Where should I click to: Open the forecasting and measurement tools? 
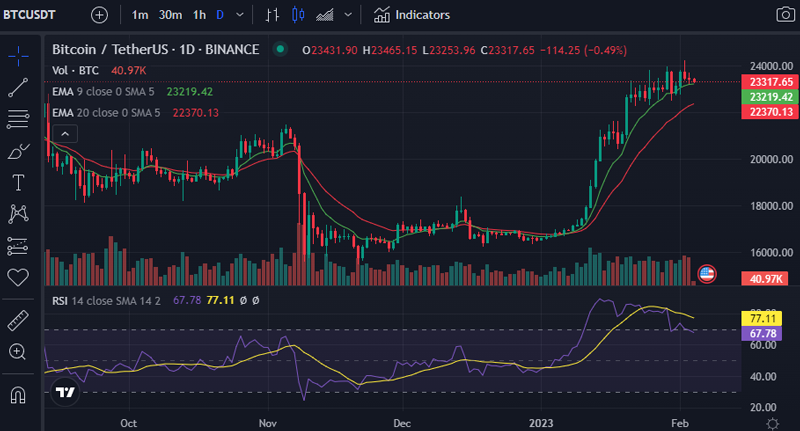click(18, 246)
